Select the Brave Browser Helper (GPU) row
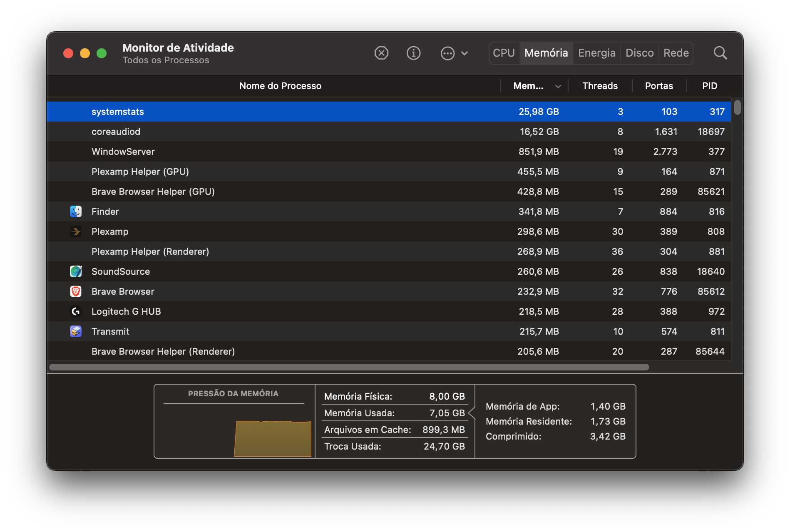The image size is (790, 532). (x=389, y=191)
